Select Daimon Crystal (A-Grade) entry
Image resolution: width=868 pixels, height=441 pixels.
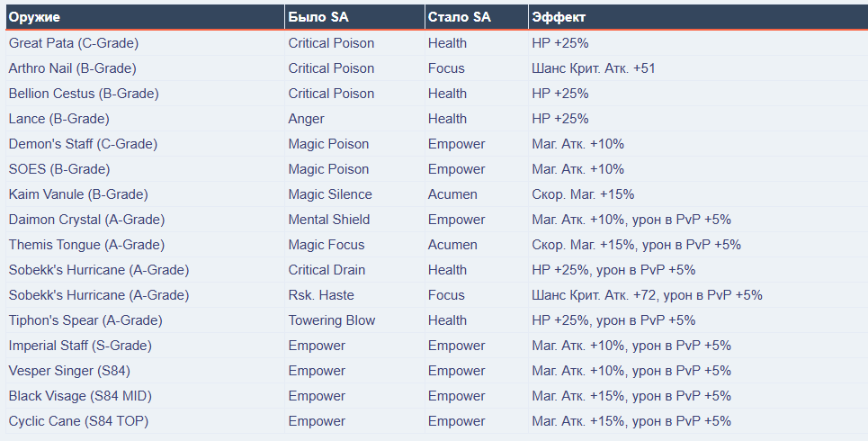pos(86,220)
